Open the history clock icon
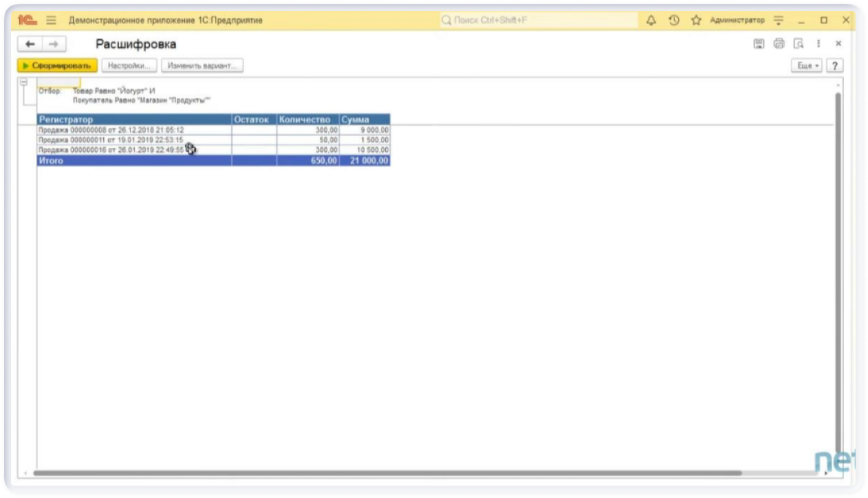This screenshot has height=498, width=868. pyautogui.click(x=674, y=21)
